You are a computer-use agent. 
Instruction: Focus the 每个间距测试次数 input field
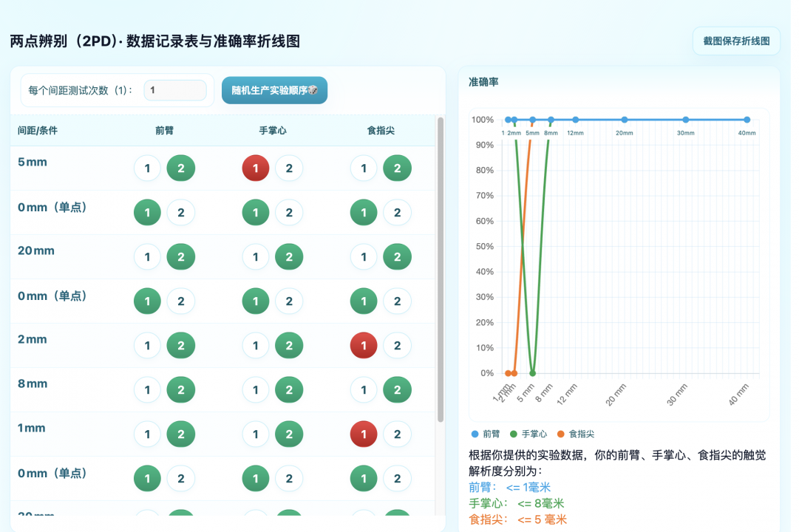175,90
